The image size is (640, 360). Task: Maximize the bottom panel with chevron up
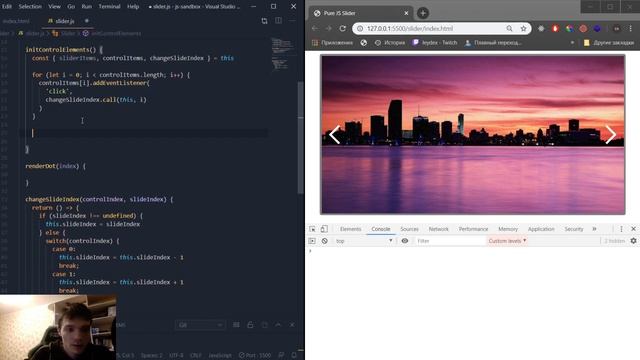point(278,325)
